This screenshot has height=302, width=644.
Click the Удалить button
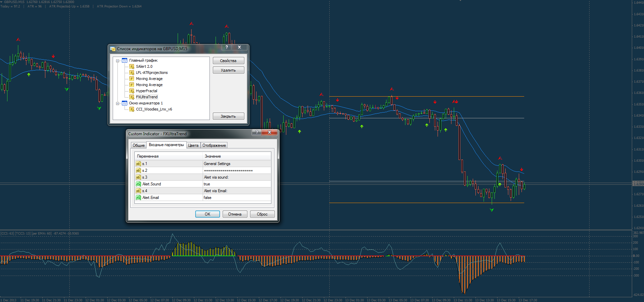tap(228, 70)
